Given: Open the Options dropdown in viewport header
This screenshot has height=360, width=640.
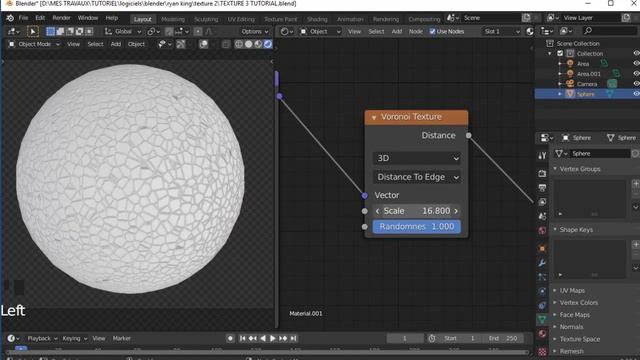Looking at the screenshot, I should (255, 31).
